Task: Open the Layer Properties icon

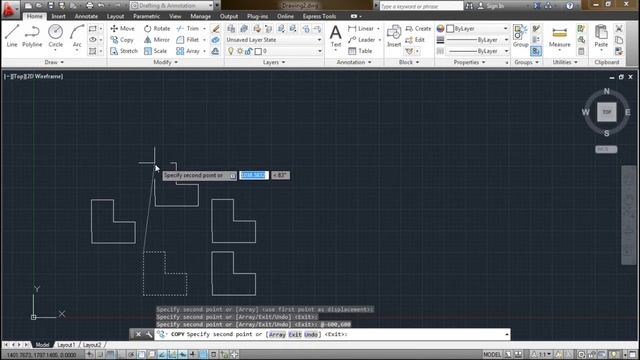Action: (x=231, y=29)
